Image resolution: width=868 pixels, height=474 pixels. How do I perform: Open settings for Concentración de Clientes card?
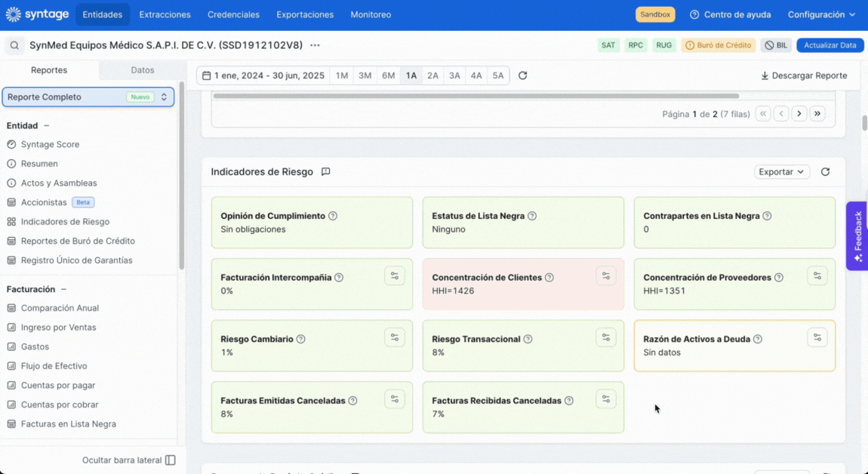point(606,275)
